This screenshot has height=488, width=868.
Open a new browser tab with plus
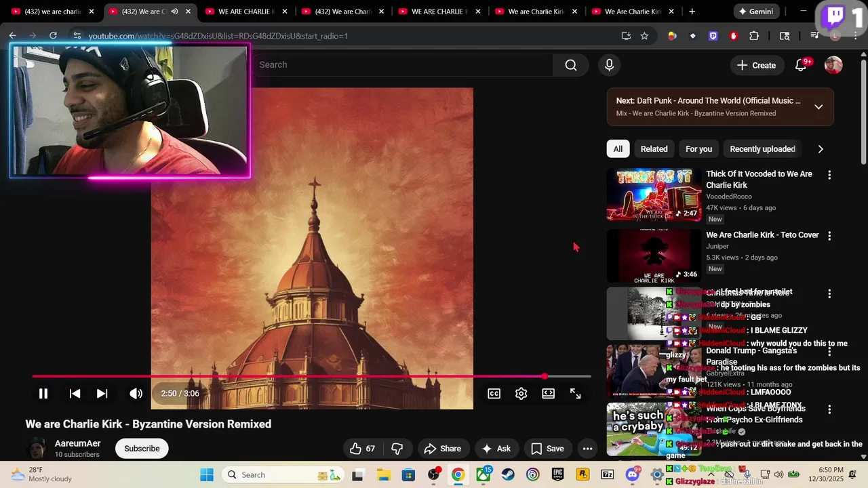pyautogui.click(x=692, y=12)
